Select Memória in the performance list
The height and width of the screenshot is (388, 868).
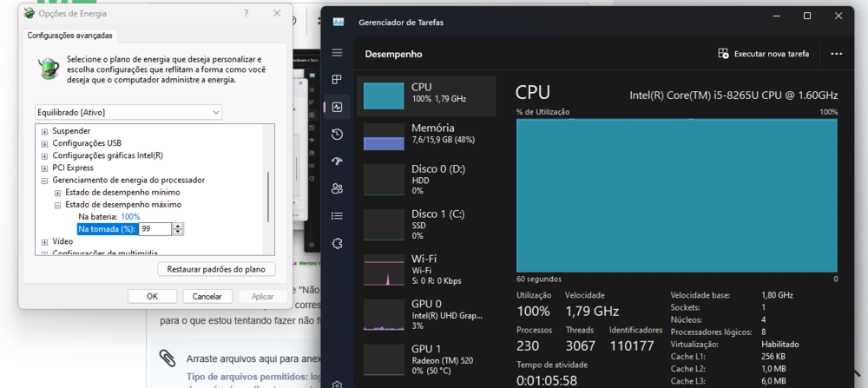(x=425, y=134)
